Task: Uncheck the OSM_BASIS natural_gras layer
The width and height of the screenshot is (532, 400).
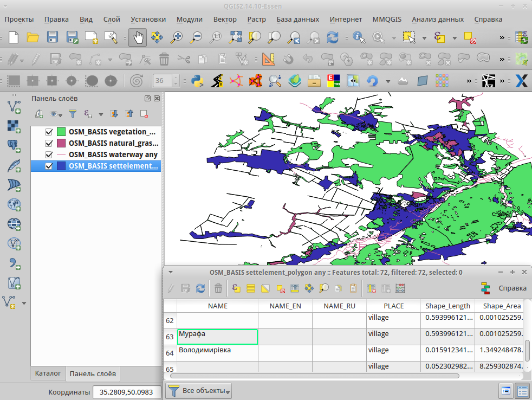Action: [x=48, y=143]
